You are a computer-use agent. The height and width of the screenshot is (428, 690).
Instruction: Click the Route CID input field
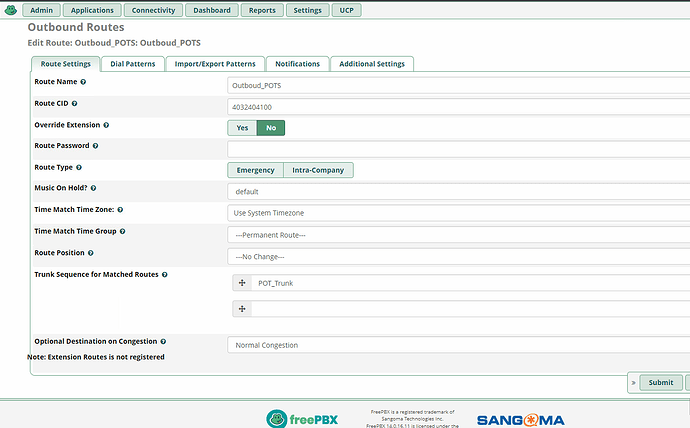tap(459, 107)
